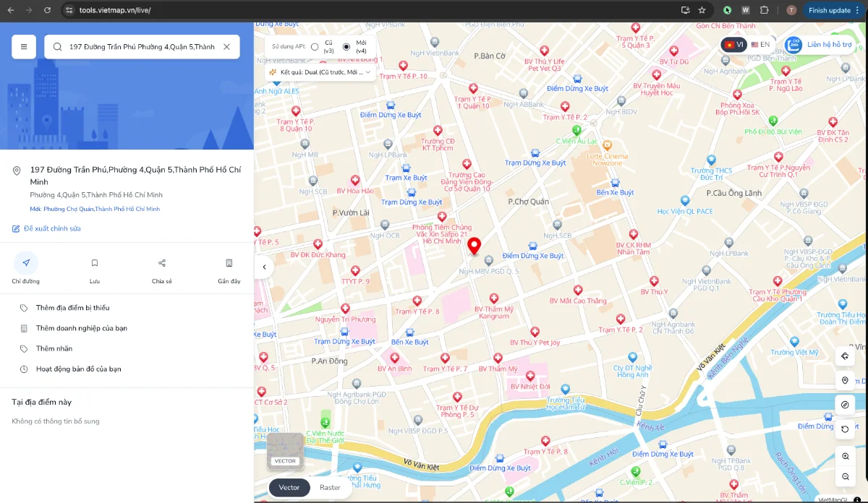Switch to the Raster map tab

tap(330, 487)
